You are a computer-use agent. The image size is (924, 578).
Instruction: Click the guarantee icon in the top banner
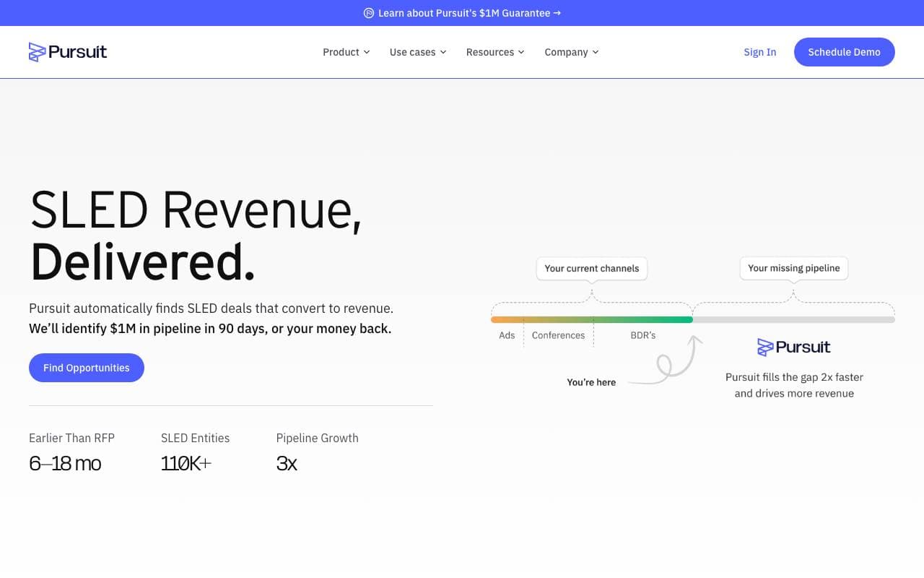369,13
